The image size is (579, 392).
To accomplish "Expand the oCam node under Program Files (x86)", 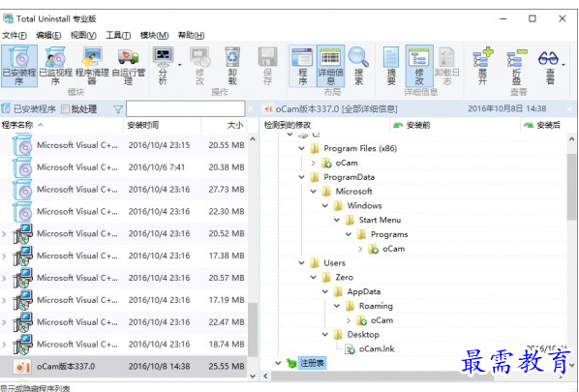I will tap(313, 163).
